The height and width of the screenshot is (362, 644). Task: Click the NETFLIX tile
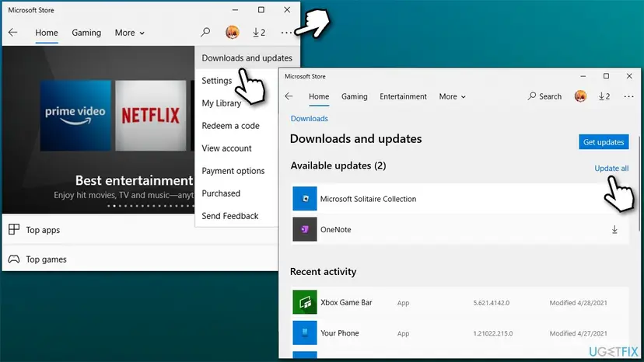pos(150,115)
